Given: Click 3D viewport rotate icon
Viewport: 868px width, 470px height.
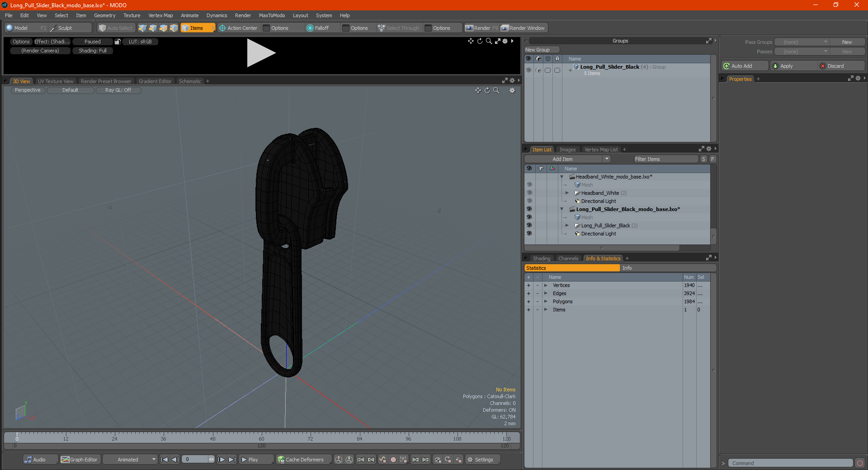Looking at the screenshot, I should click(487, 90).
